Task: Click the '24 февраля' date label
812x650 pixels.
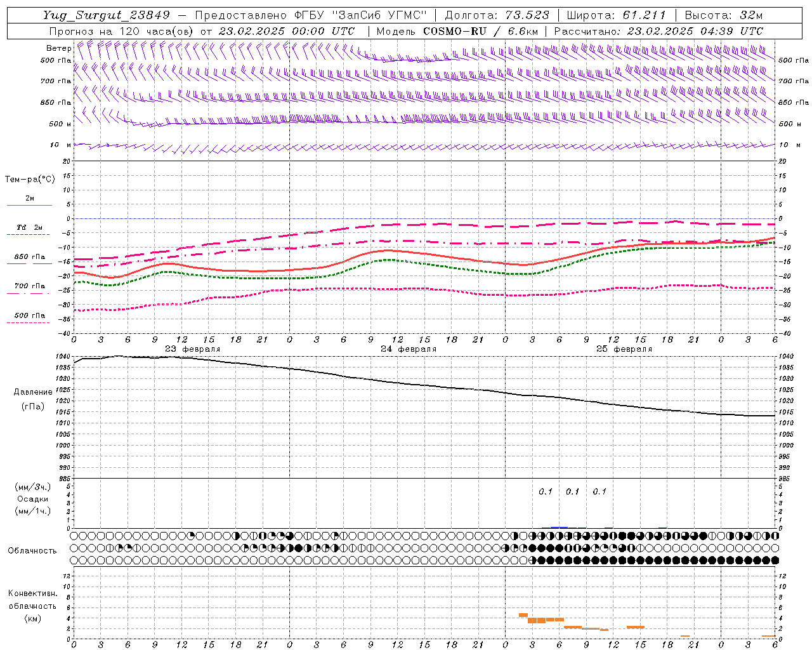Action: pyautogui.click(x=409, y=349)
